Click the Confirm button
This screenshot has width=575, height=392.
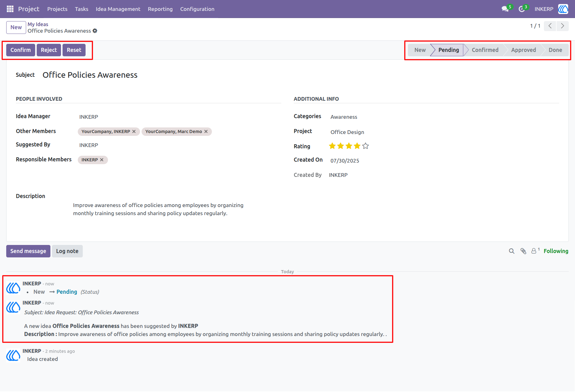pyautogui.click(x=21, y=50)
